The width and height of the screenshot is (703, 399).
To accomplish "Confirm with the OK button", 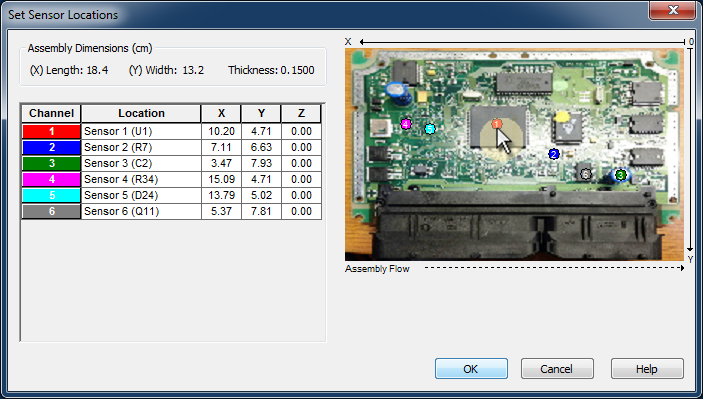I will [471, 369].
